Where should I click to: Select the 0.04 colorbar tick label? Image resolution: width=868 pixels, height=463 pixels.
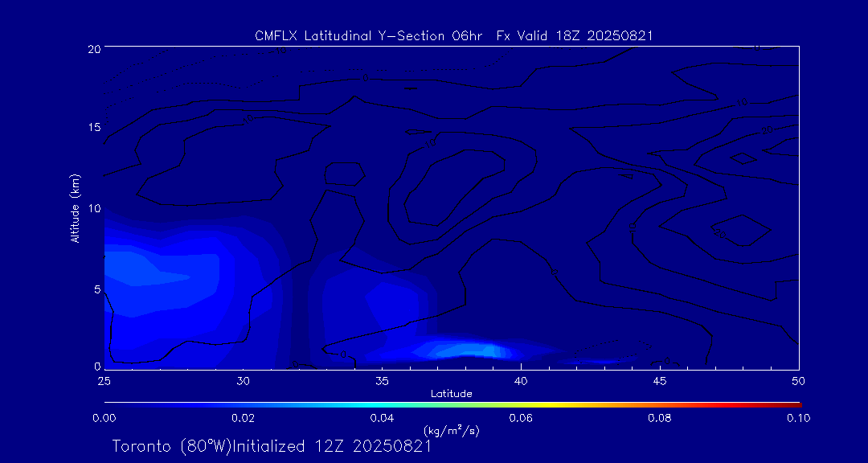[x=382, y=418]
